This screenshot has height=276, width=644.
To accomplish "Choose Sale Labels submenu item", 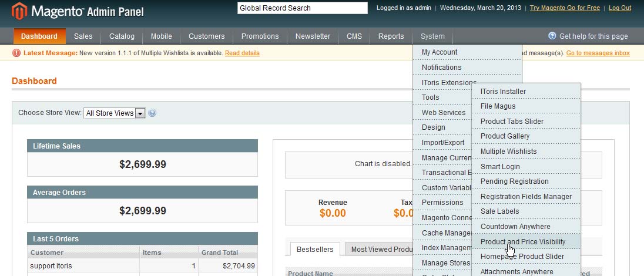I will pyautogui.click(x=526, y=211).
